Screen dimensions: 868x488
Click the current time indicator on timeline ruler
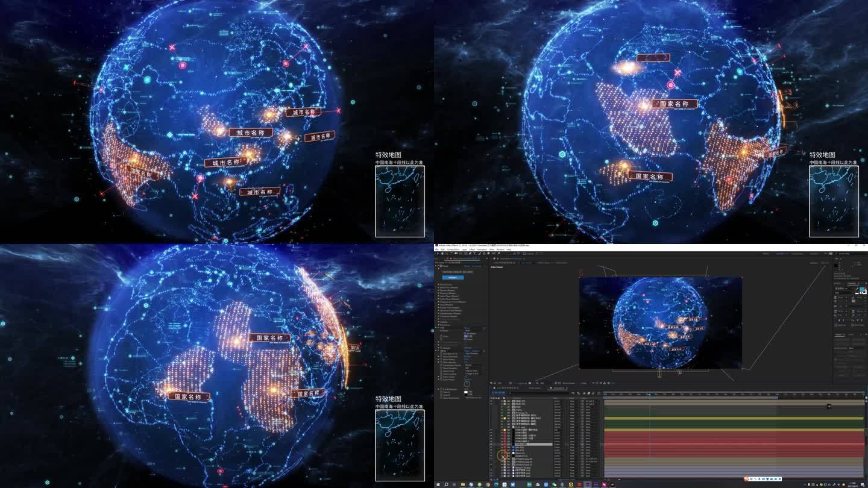[x=649, y=394]
